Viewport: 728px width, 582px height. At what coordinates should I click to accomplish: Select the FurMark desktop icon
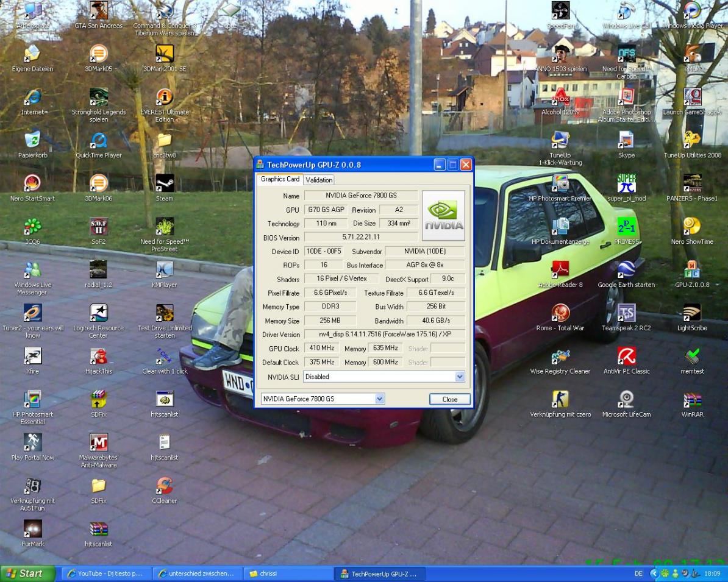(32, 528)
